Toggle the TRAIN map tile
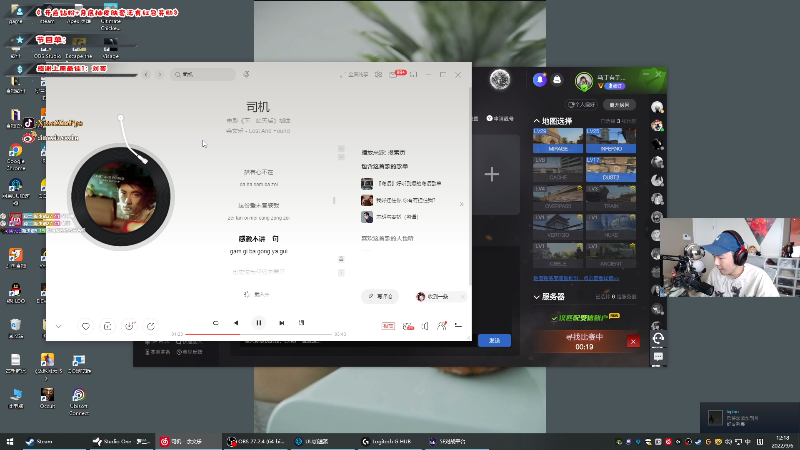Image resolution: width=800 pixels, height=450 pixels. pos(611,198)
